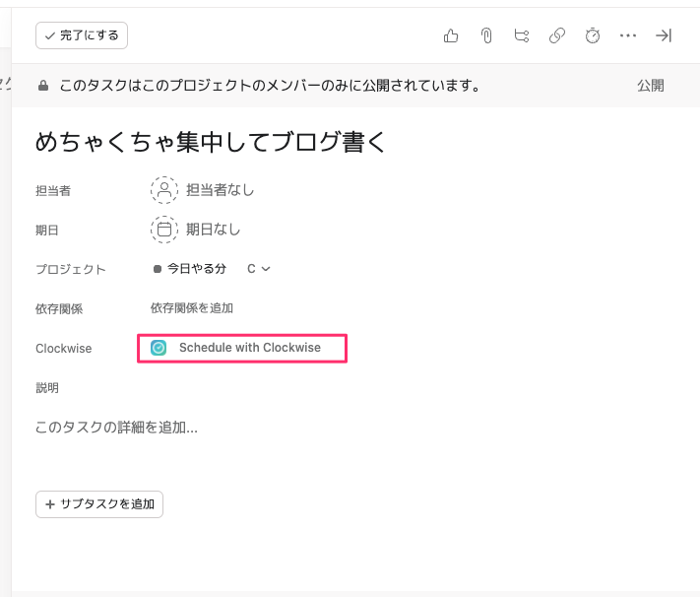Click the lock icon in privacy banner
This screenshot has height=597, width=700.
43,86
